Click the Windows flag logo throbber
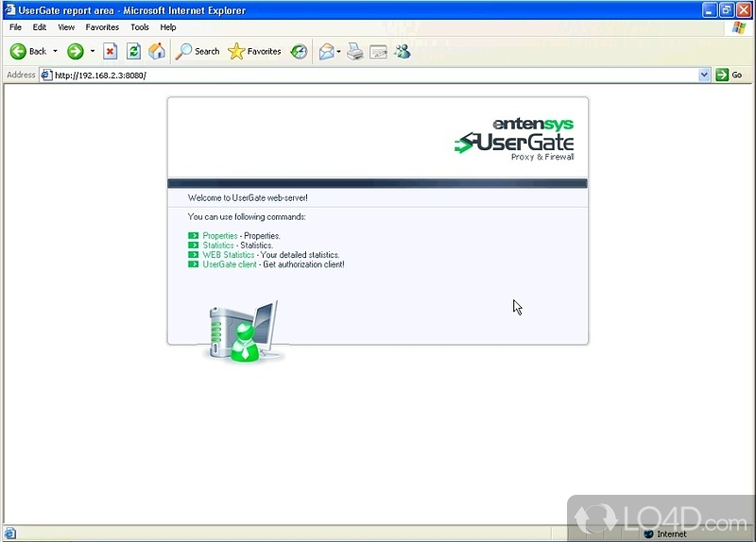Viewport: 756px width, 542px height. click(738, 27)
